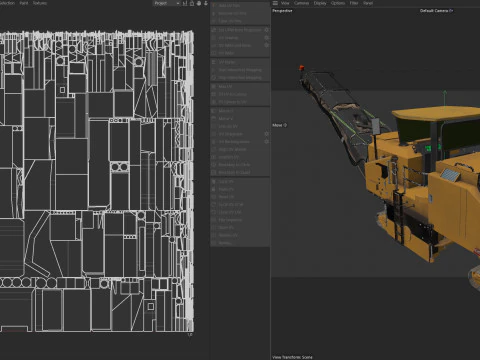
Task: Start Interactive Mapping
Action: (240, 70)
